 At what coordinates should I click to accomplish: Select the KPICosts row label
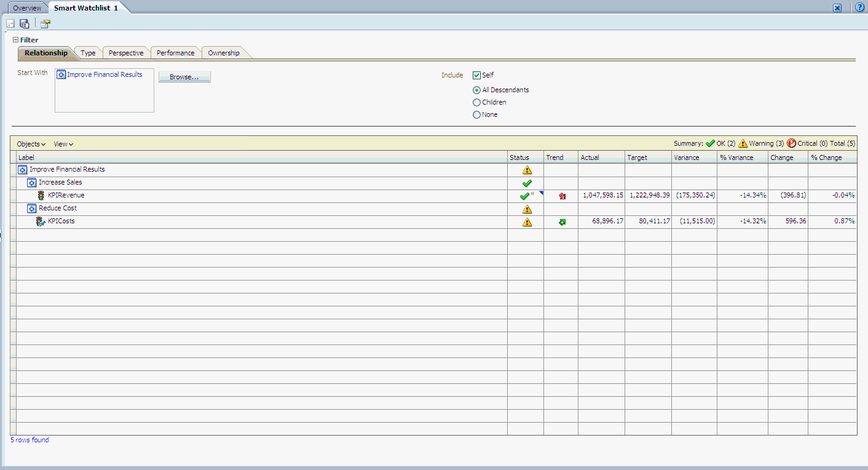click(61, 221)
